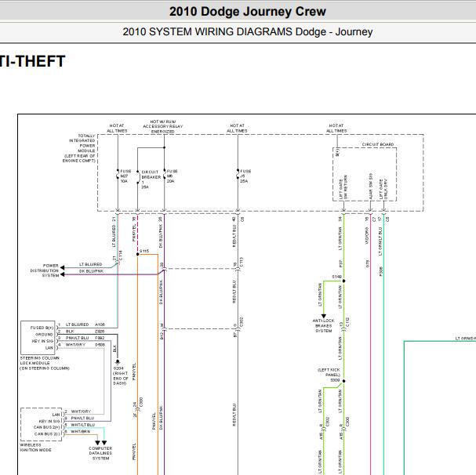Click the "WHT/BRN" wire label
The width and height of the screenshot is (476, 475).
pos(81,431)
